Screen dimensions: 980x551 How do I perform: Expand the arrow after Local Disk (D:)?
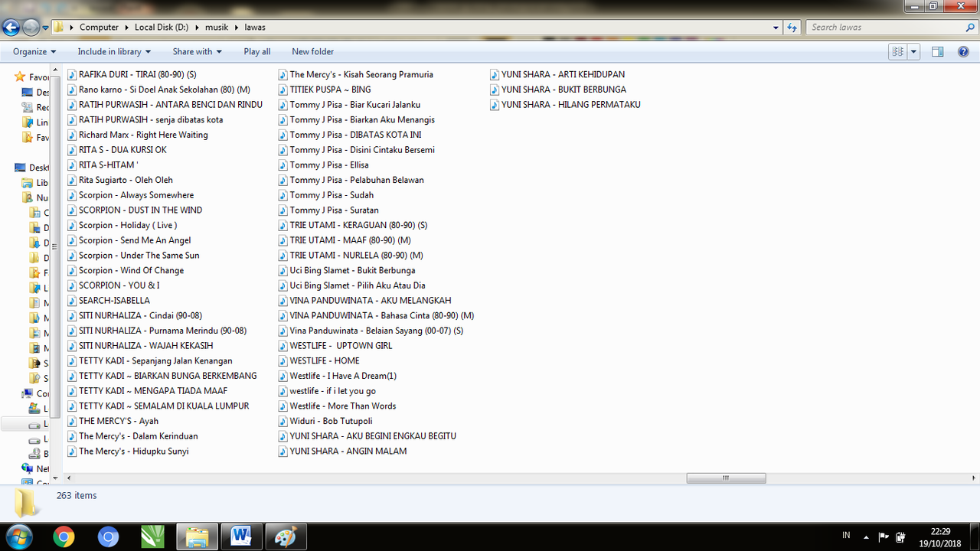point(197,28)
